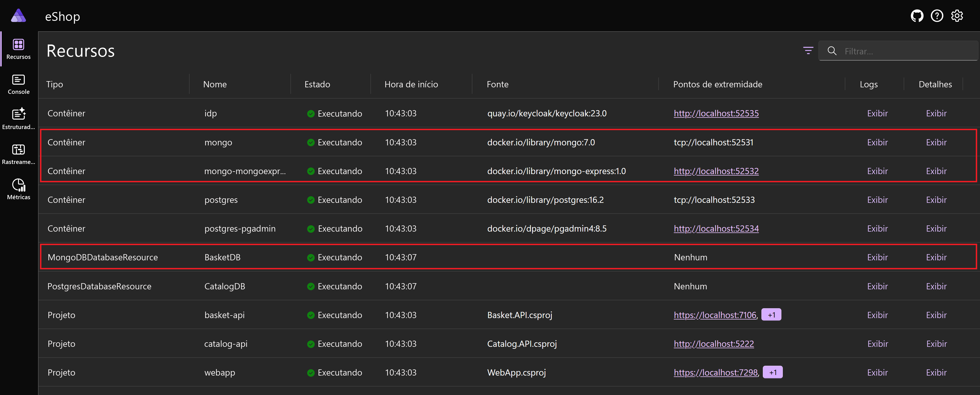
Task: Show logs for basket-api project
Action: click(877, 315)
